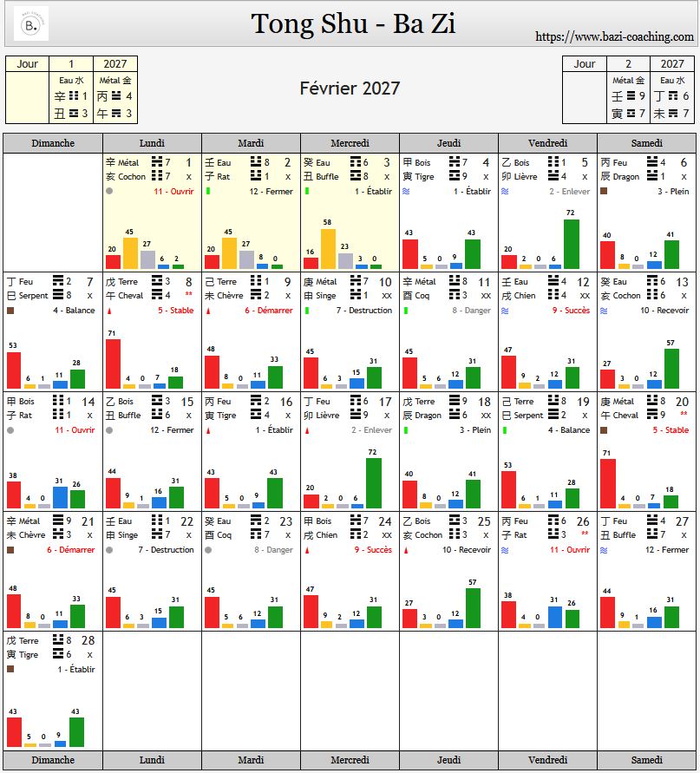700x773 pixels.
Task: Click the red '11 - Ouvrir' label on February 1
Action: [173, 192]
